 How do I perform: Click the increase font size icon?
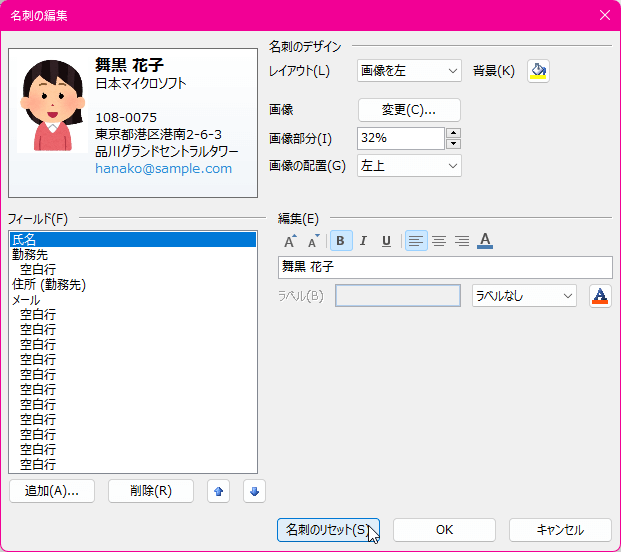click(290, 241)
